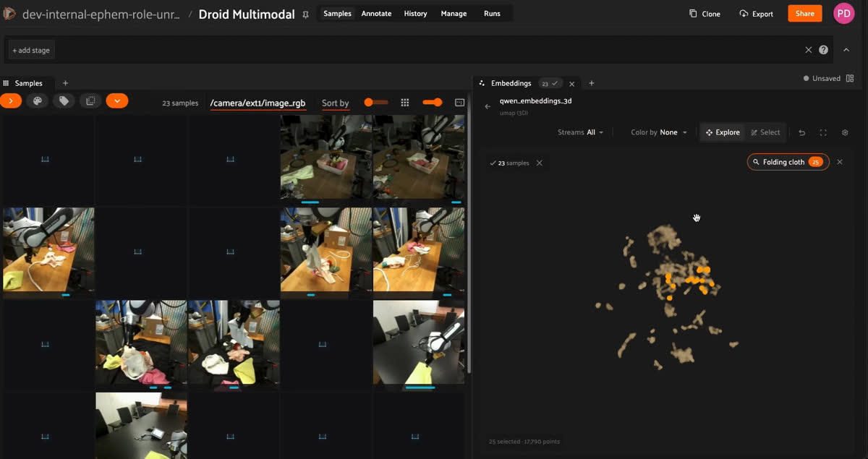Screen dimensions: 868x459
Task: Open the sample field visibility icon
Action: coord(459,103)
